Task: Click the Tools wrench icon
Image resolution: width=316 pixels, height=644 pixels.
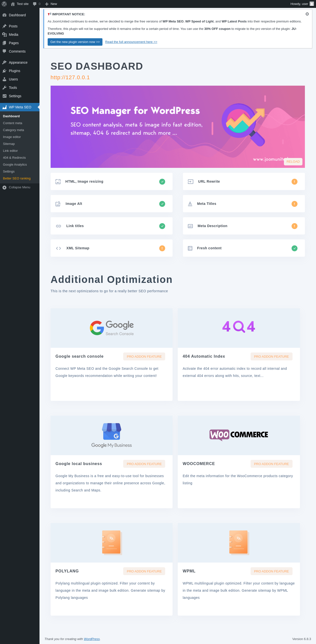Action: point(4,87)
